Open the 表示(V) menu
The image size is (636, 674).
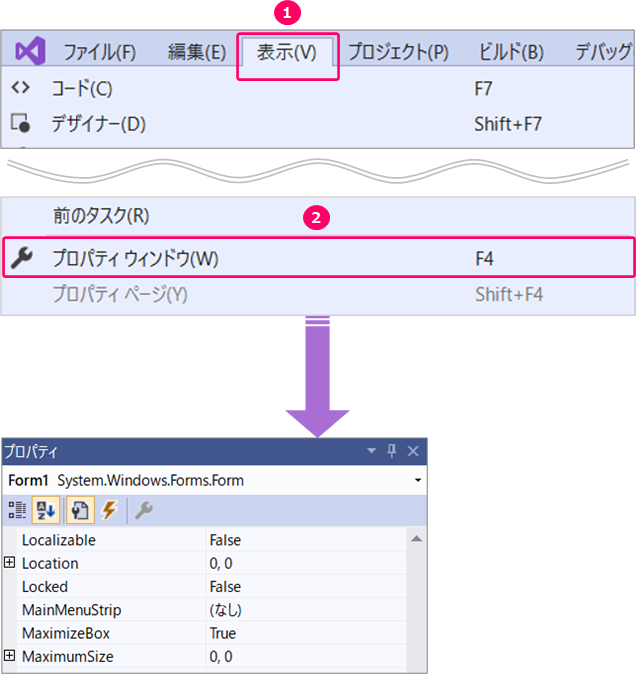(x=287, y=52)
